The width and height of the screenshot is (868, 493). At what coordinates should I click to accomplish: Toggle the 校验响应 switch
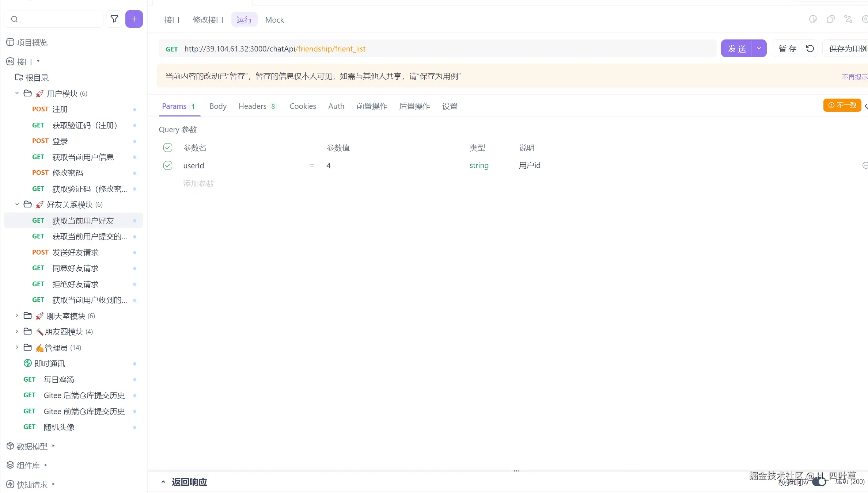click(819, 482)
